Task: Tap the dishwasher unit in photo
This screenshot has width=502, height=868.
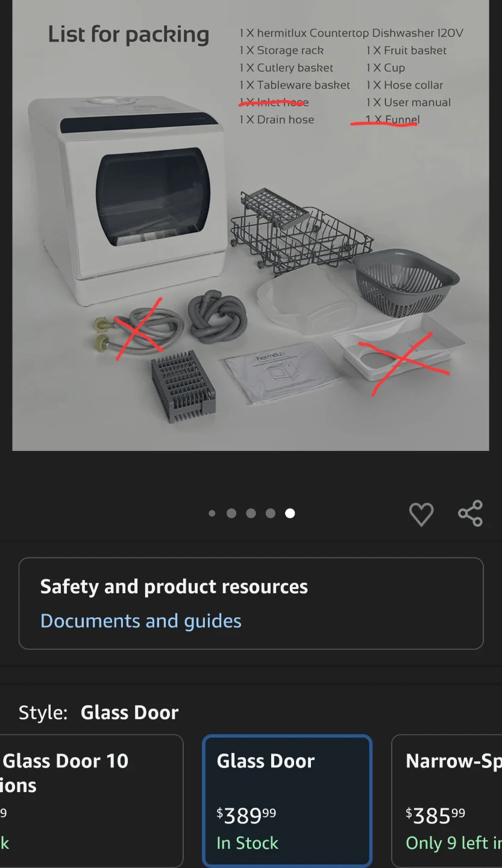Action: 128,202
